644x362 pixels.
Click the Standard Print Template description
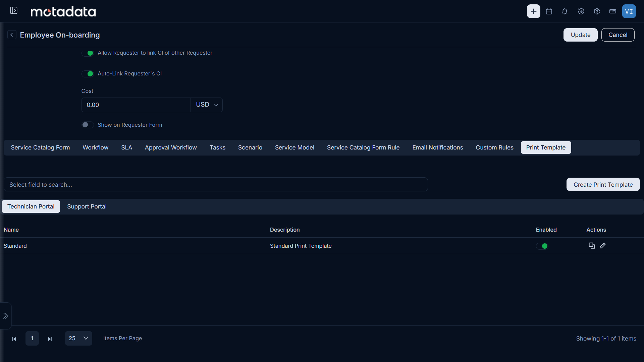tap(301, 246)
